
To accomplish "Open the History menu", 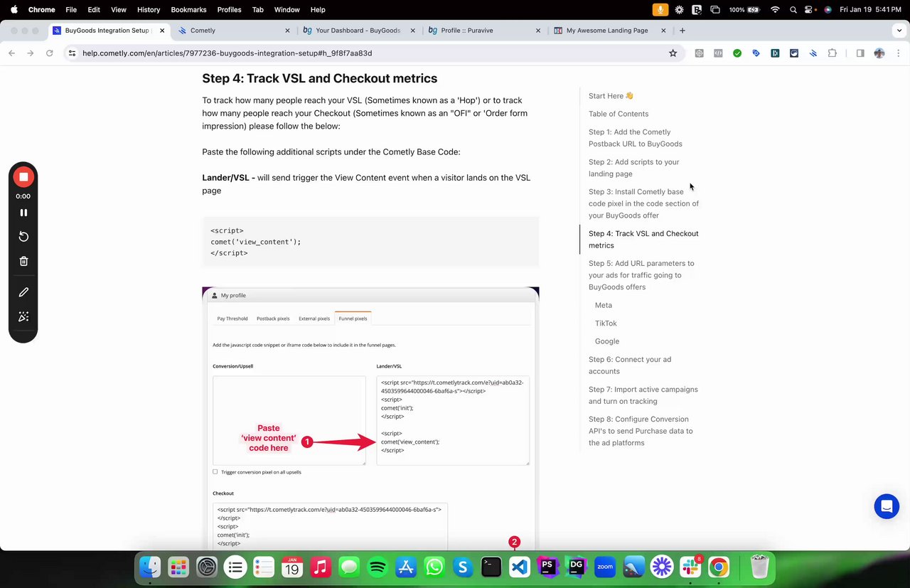I will point(149,9).
